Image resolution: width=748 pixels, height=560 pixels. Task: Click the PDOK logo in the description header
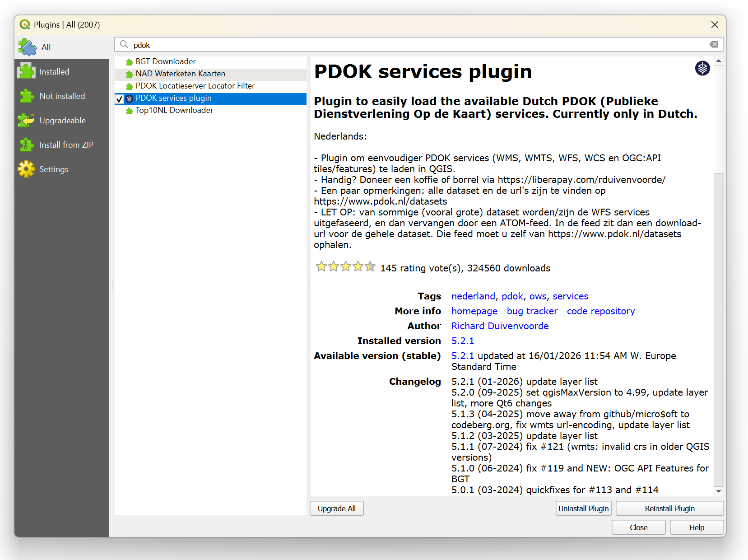coord(702,68)
